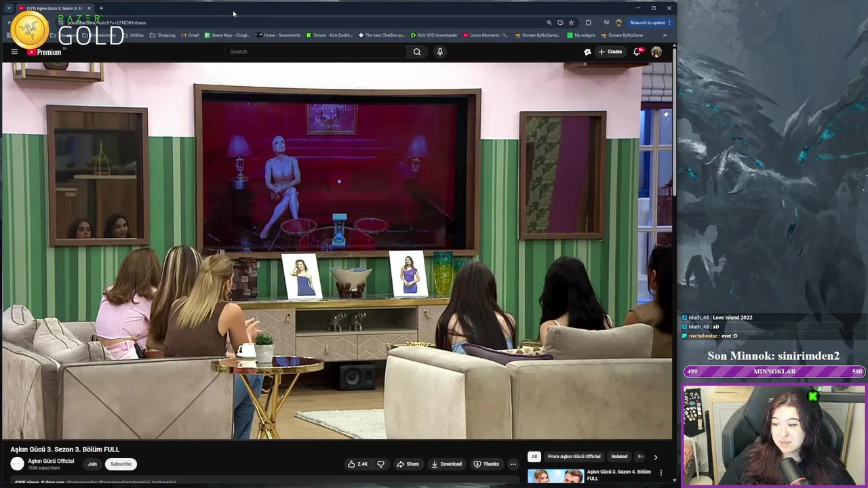Open Lunox Moments bookmark

click(x=486, y=35)
